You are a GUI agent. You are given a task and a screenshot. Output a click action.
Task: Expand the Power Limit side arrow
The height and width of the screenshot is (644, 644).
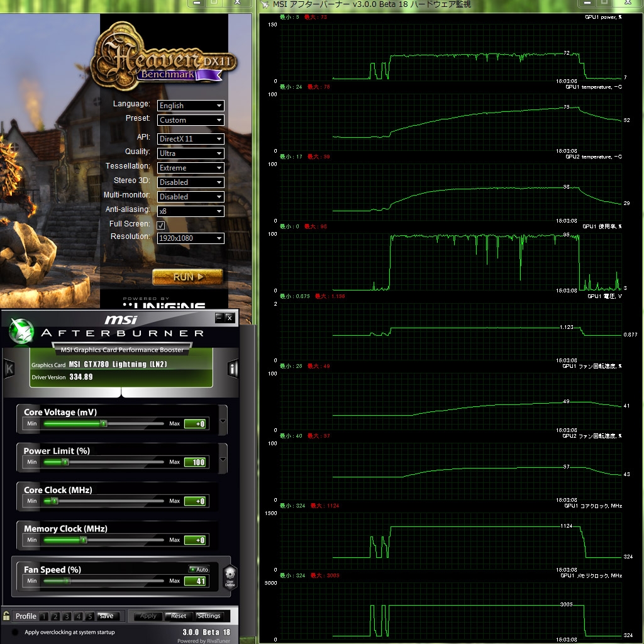tap(223, 459)
